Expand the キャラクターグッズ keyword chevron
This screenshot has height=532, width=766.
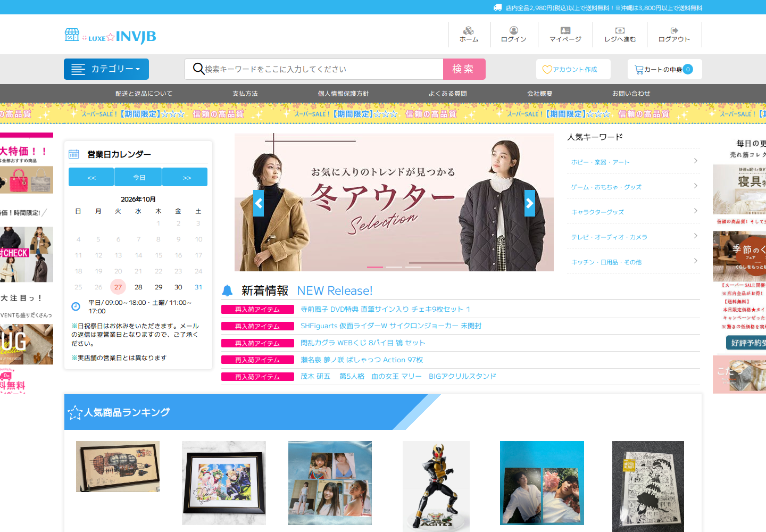pyautogui.click(x=696, y=211)
